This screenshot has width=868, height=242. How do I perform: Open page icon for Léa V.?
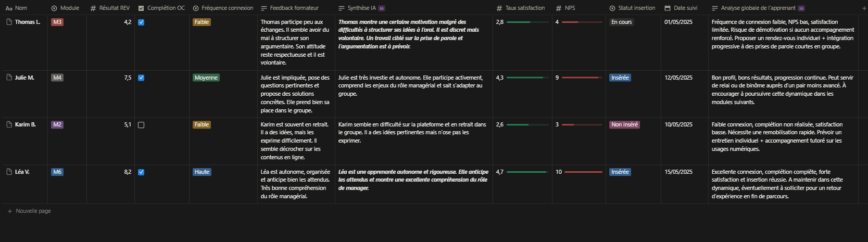tap(9, 172)
